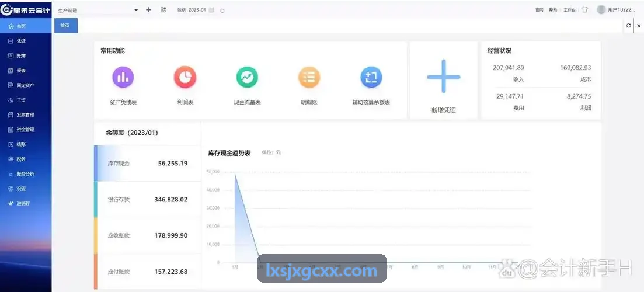The image size is (644, 292).
Task: Open the calendar icon next to 2023-01
Action: (x=211, y=11)
